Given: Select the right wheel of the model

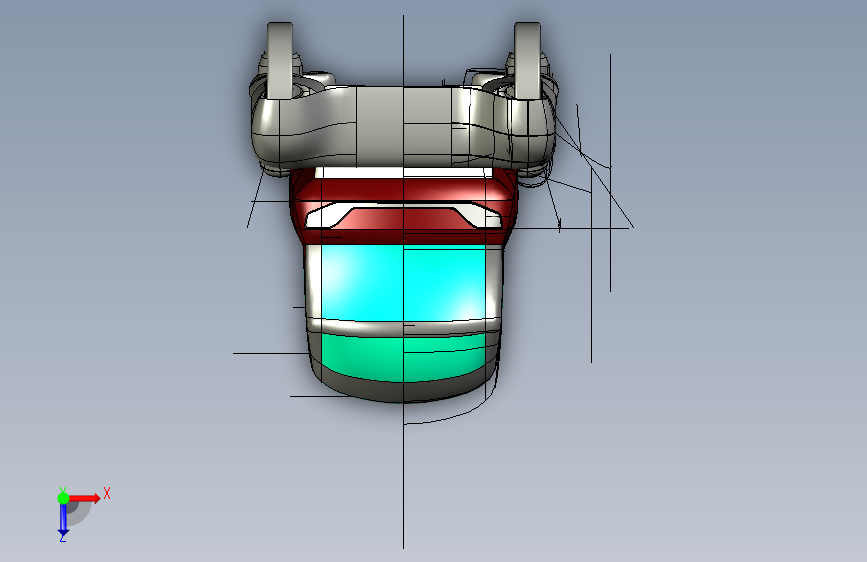Looking at the screenshot, I should click(x=527, y=61).
